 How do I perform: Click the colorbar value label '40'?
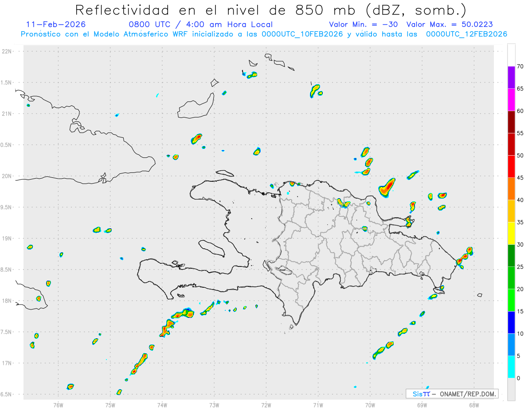click(x=520, y=200)
